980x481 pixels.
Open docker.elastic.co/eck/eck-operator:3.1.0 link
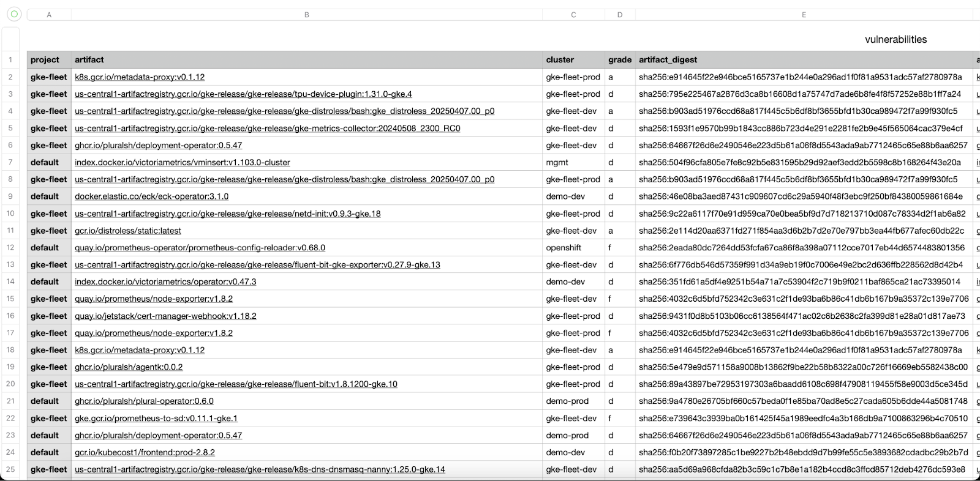coord(151,196)
